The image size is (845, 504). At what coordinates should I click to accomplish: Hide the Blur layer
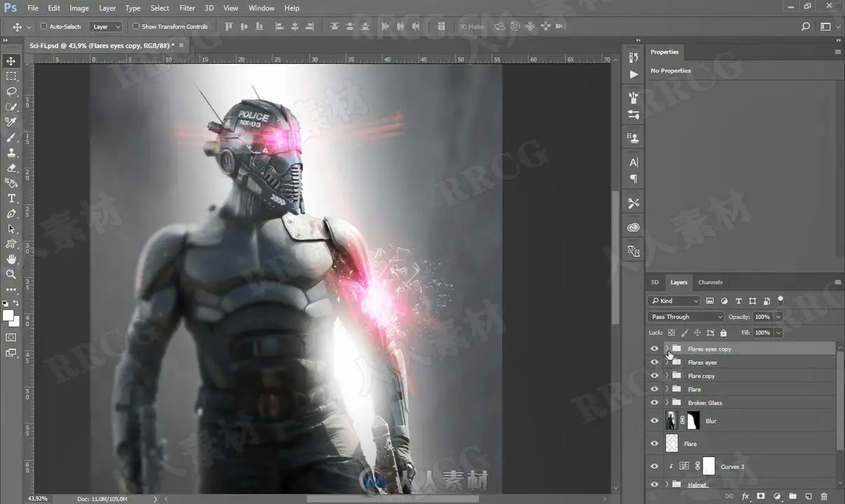(x=654, y=421)
